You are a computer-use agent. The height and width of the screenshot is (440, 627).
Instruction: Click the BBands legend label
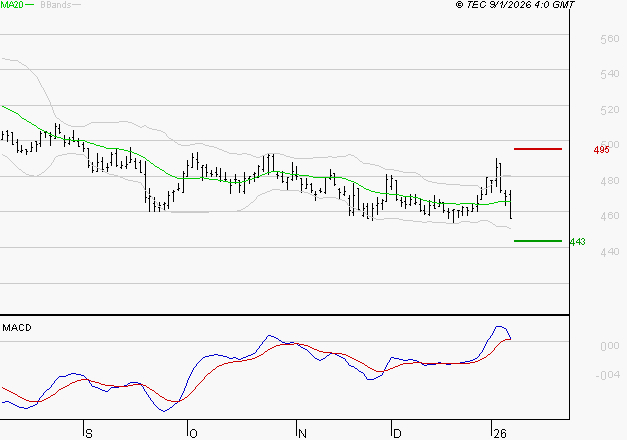point(56,5)
